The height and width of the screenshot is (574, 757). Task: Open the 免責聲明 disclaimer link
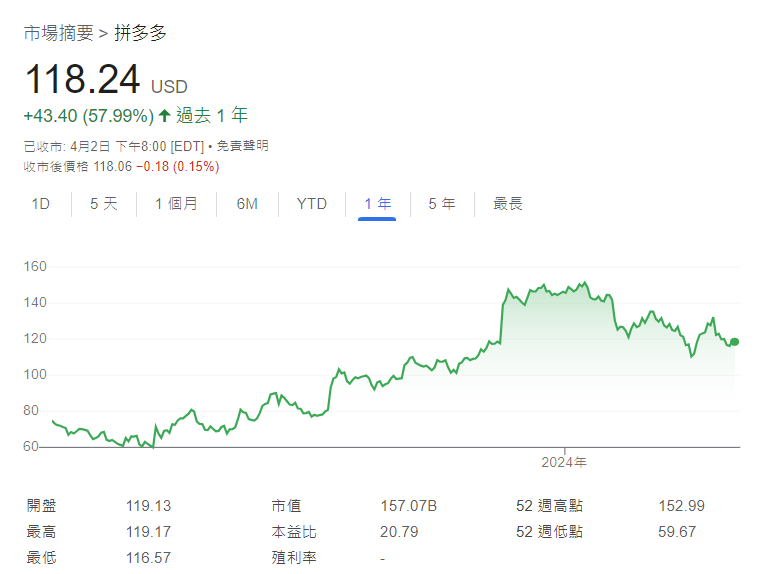point(242,146)
